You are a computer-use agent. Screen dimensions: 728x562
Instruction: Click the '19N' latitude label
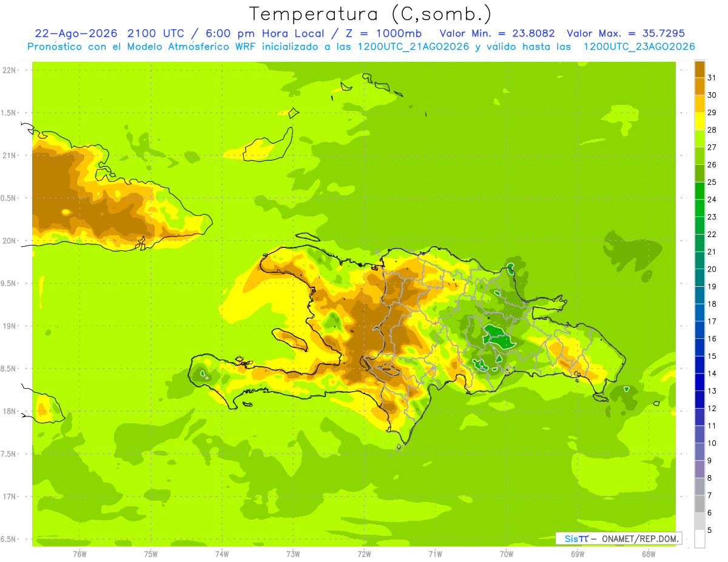point(9,326)
